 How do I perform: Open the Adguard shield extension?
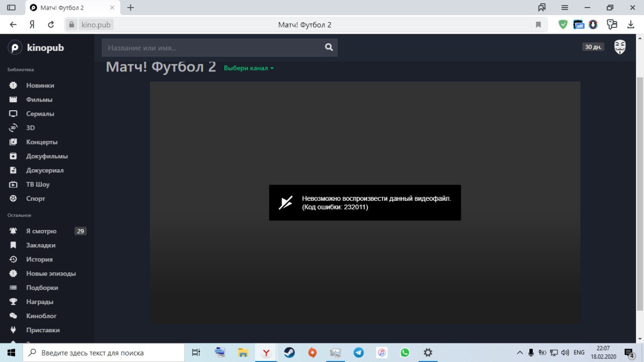coord(563,24)
